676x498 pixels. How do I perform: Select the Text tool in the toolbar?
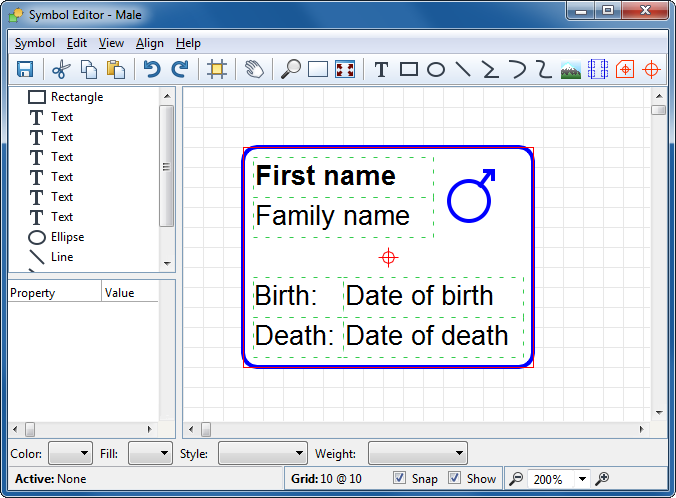(381, 69)
